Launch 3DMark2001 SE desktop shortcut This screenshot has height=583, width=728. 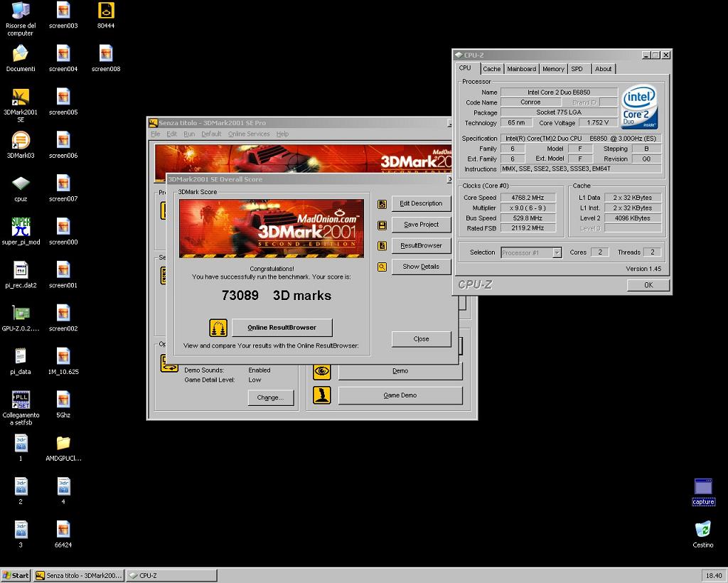(21, 105)
